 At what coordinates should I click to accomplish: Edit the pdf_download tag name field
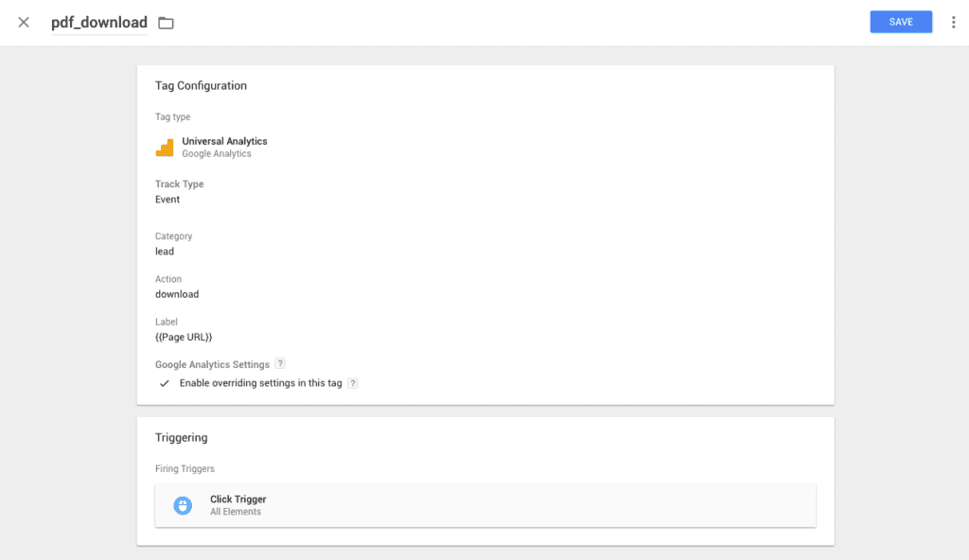click(x=99, y=23)
